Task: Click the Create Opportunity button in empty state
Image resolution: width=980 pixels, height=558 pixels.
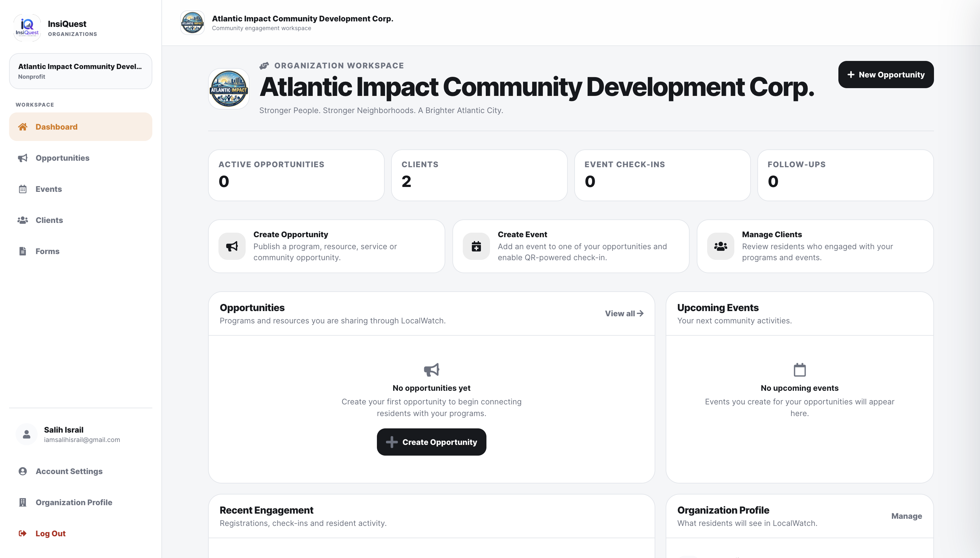Action: (x=432, y=442)
